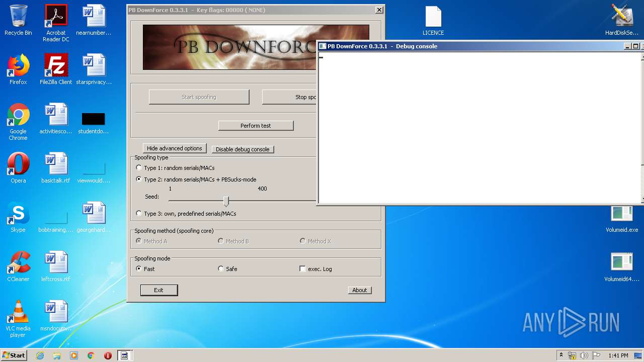Screen dimensions: 644x362
Task: Click the Exit button
Action: (x=158, y=290)
